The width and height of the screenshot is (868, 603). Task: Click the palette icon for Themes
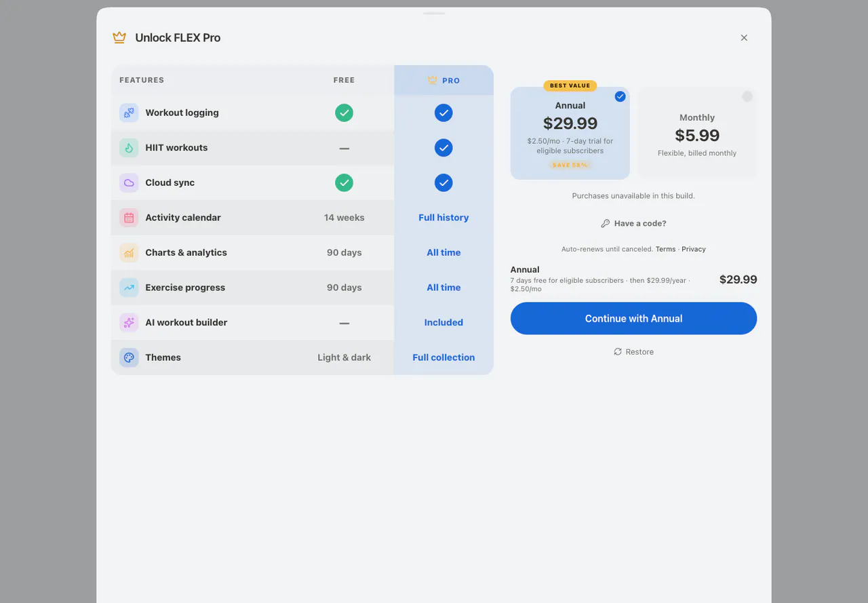129,357
